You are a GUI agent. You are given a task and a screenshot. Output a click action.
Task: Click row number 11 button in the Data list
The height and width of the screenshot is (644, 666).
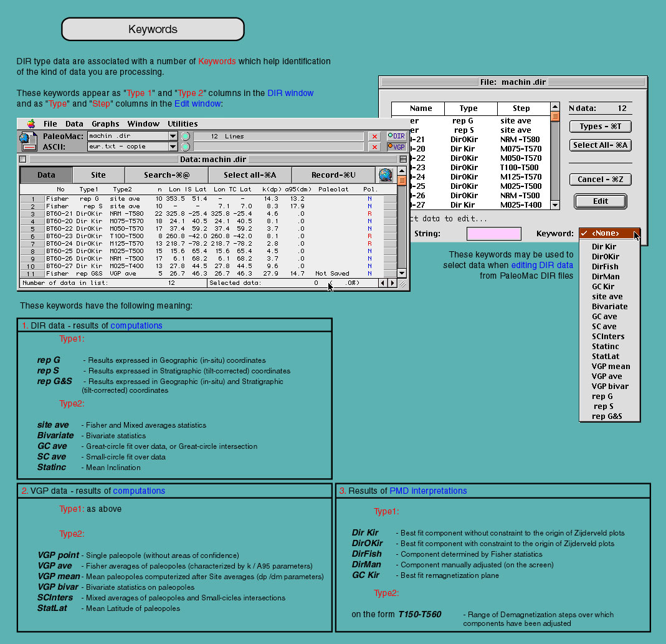[x=32, y=274]
